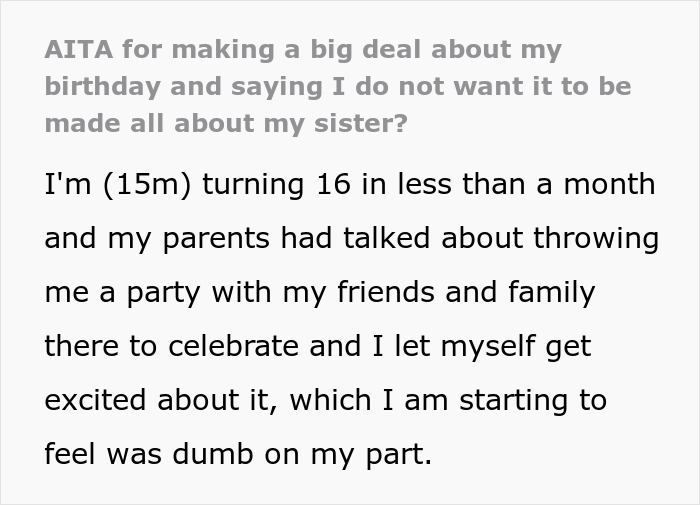The width and height of the screenshot is (700, 505).
Task: Click the word 'dumb' in the last line
Action: coord(224,455)
